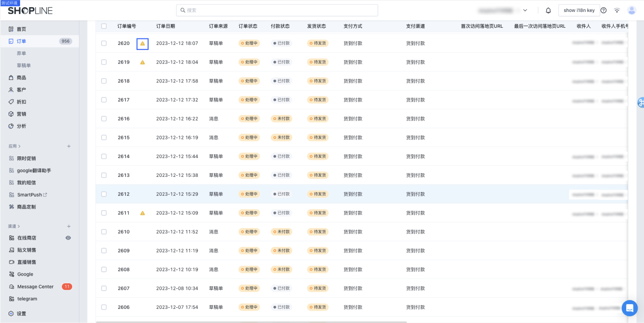This screenshot has width=644, height=323.
Task: Click the person icon for 客户
Action: pyautogui.click(x=11, y=90)
